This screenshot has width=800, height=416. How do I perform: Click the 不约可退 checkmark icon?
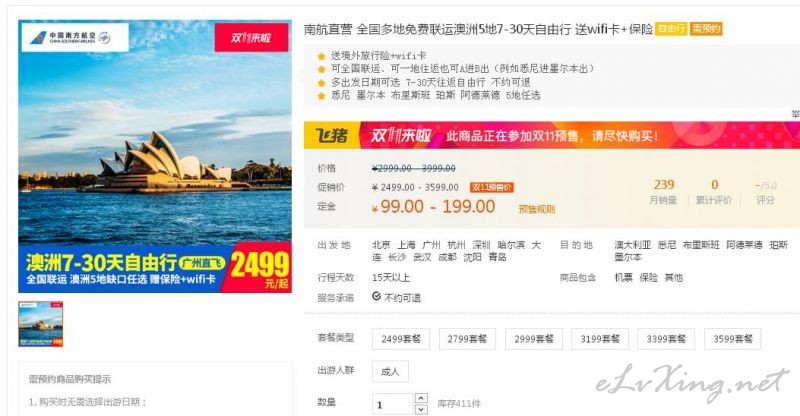[377, 297]
